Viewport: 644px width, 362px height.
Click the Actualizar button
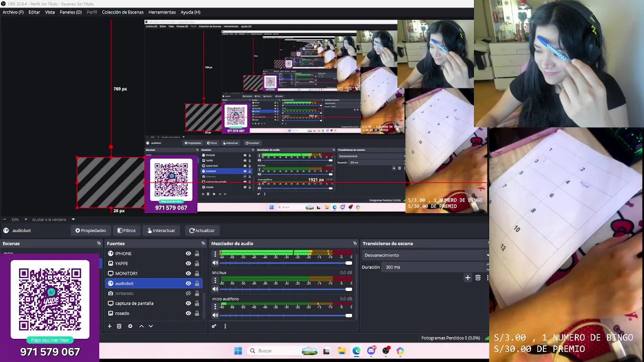click(x=202, y=231)
